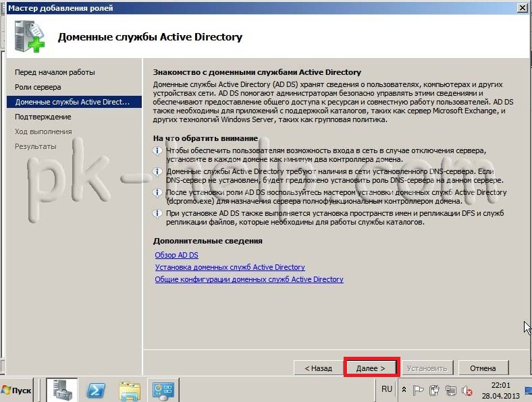Open the control panel taskbar icon
Screen dimensions: 532x402
tap(163, 391)
